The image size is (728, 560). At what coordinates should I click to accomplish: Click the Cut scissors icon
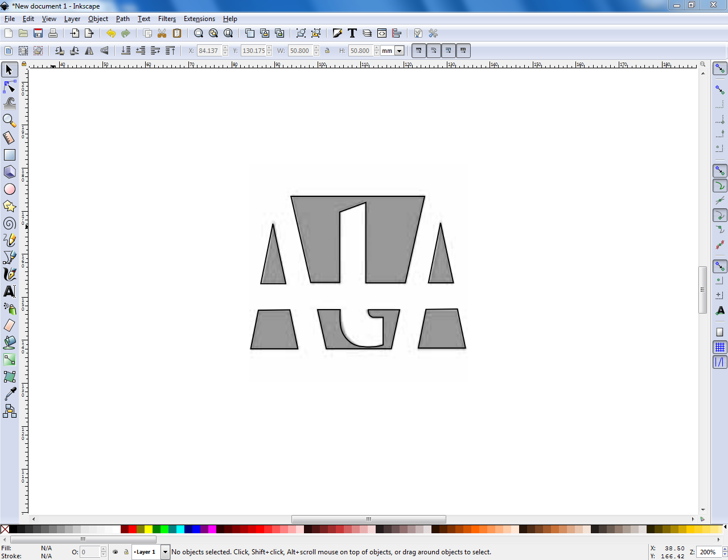[x=162, y=33]
